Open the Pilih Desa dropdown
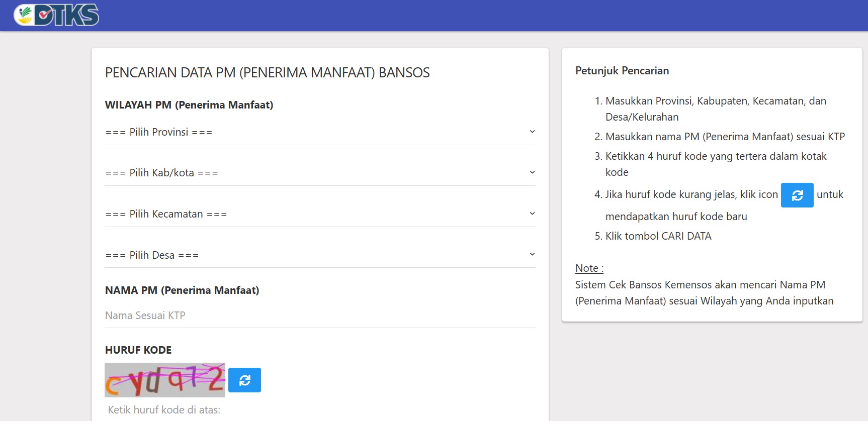Screen dimensions: 868x421 [x=320, y=255]
